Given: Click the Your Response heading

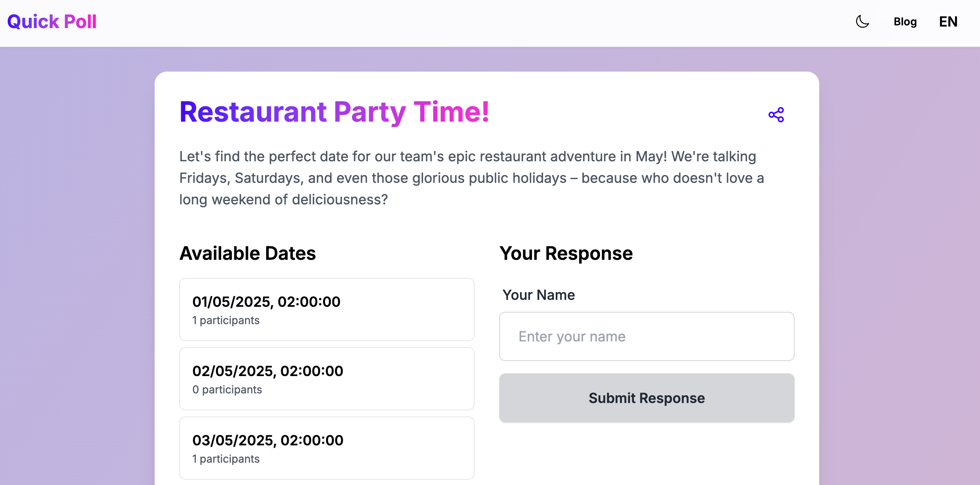Looking at the screenshot, I should [x=566, y=253].
